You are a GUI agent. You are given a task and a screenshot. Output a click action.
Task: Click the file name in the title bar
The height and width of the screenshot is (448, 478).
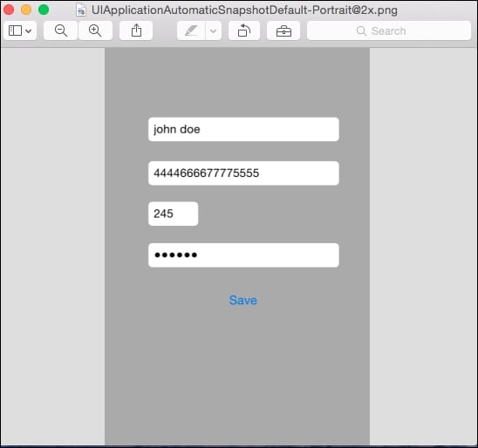click(x=244, y=10)
